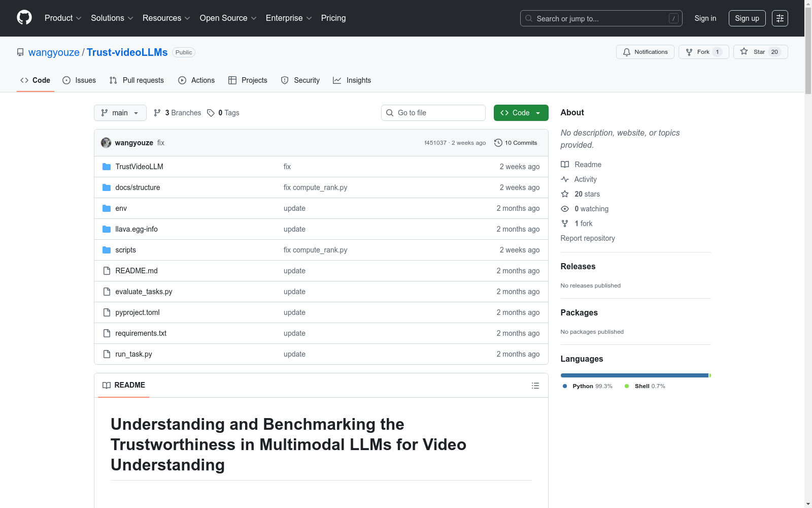
Task: Click Report repository link
Action: [x=588, y=238]
